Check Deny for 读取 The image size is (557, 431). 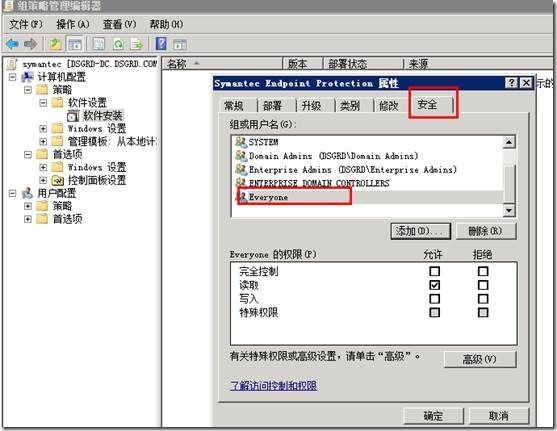pyautogui.click(x=483, y=285)
